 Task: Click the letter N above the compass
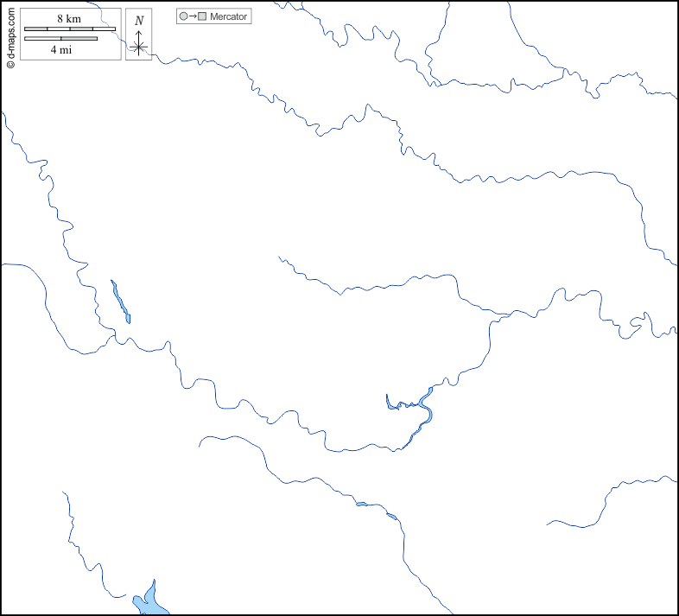[x=138, y=21]
